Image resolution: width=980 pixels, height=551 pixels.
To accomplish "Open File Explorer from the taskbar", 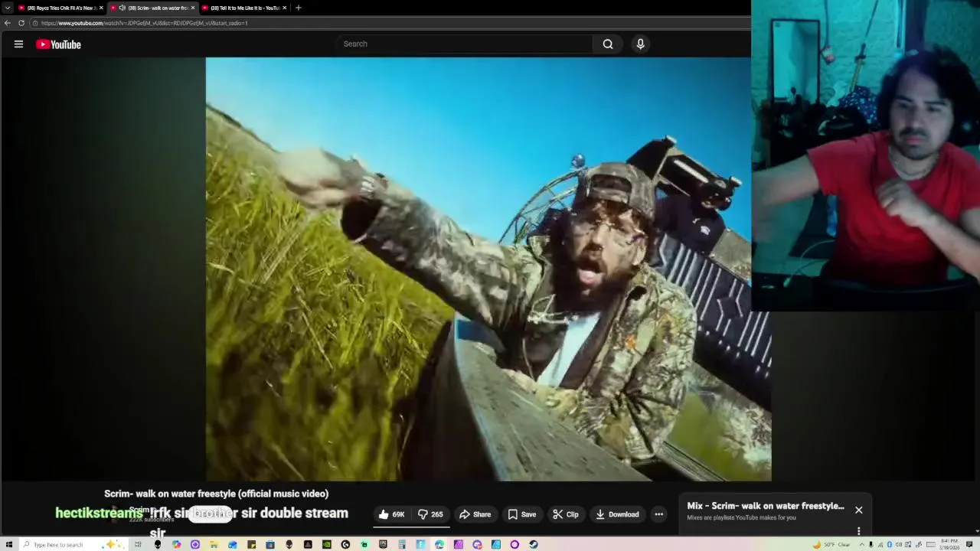I will [214, 544].
